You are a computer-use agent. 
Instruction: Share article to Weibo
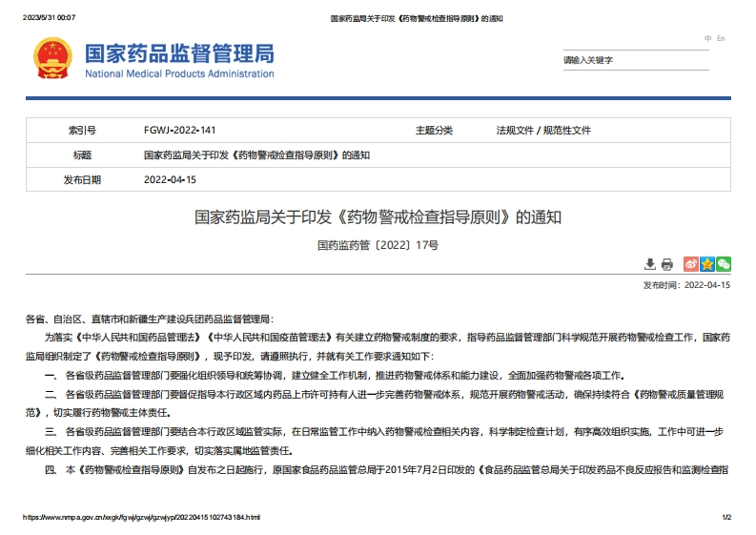coord(692,264)
